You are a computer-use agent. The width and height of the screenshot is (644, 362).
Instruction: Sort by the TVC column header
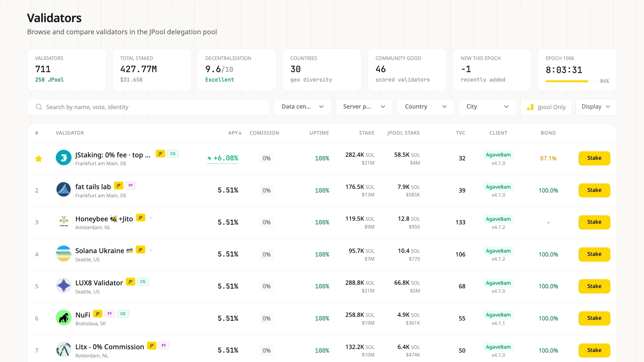pos(461,133)
